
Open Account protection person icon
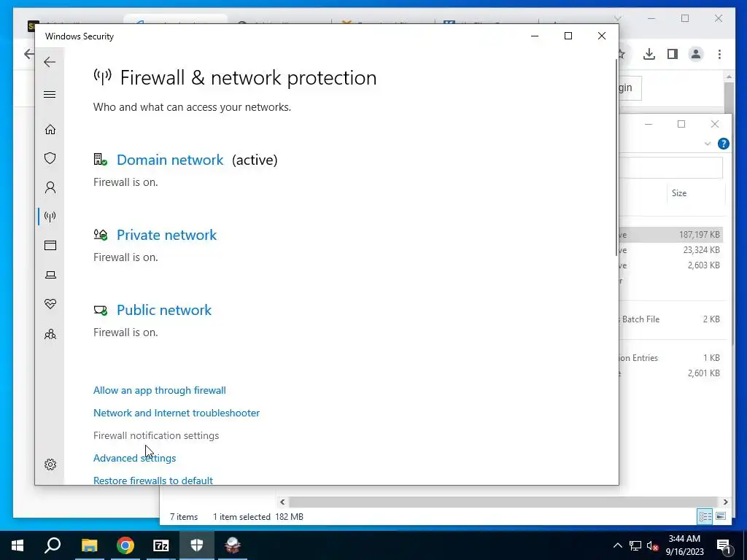click(x=50, y=187)
